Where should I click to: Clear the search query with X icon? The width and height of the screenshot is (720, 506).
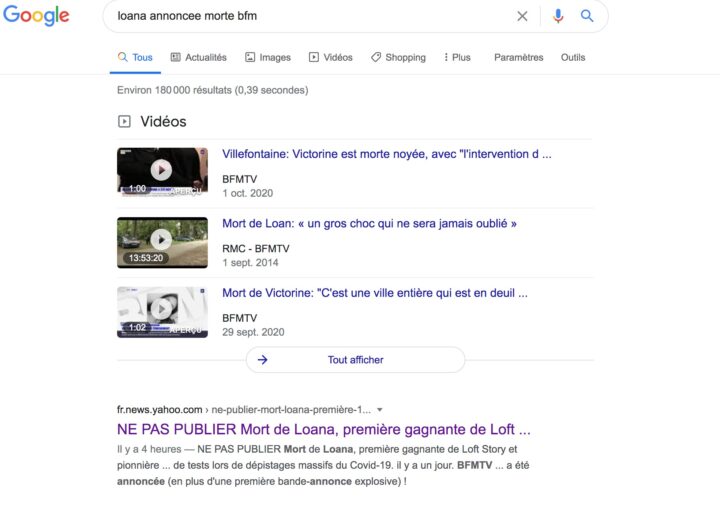tap(522, 16)
